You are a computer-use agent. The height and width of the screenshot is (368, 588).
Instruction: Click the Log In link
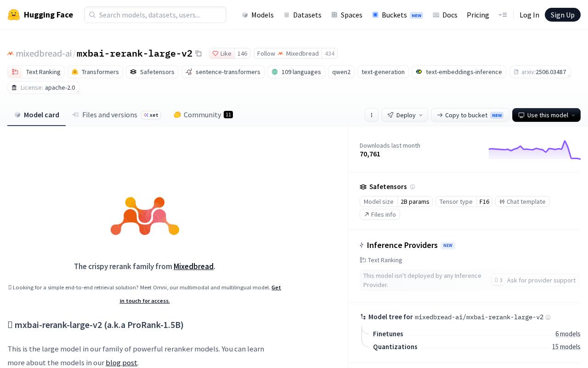click(529, 15)
